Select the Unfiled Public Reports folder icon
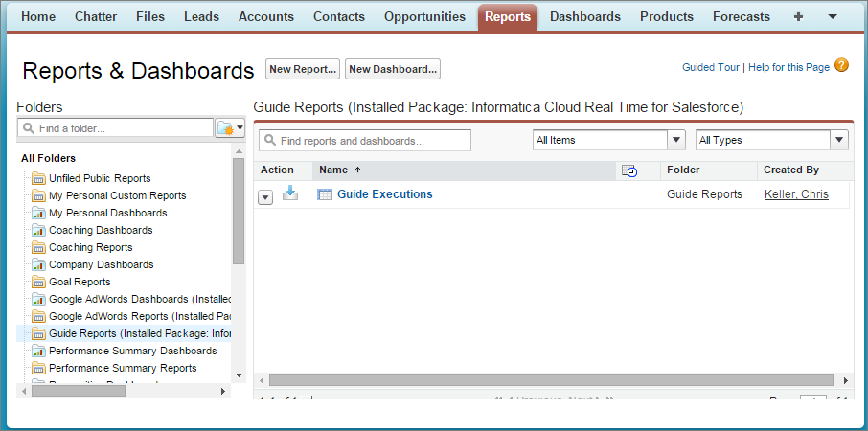This screenshot has width=868, height=431. pos(38,178)
